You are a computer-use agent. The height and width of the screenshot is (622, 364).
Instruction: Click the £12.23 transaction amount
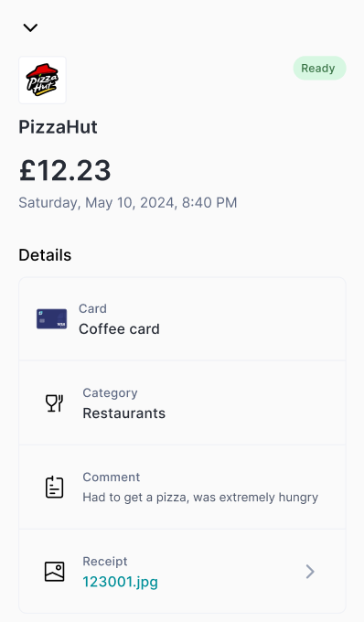point(65,170)
